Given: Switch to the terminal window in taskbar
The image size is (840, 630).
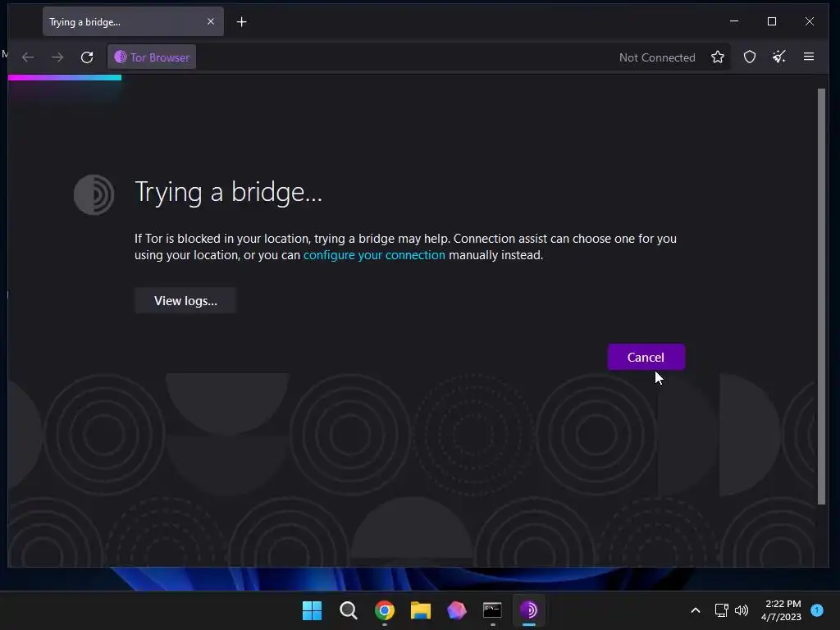Looking at the screenshot, I should pos(492,610).
